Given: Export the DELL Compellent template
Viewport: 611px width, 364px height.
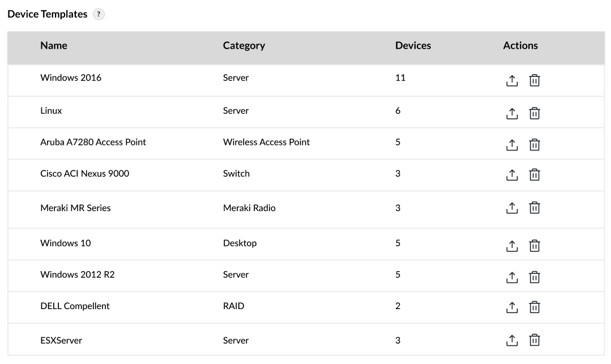Looking at the screenshot, I should 512,307.
